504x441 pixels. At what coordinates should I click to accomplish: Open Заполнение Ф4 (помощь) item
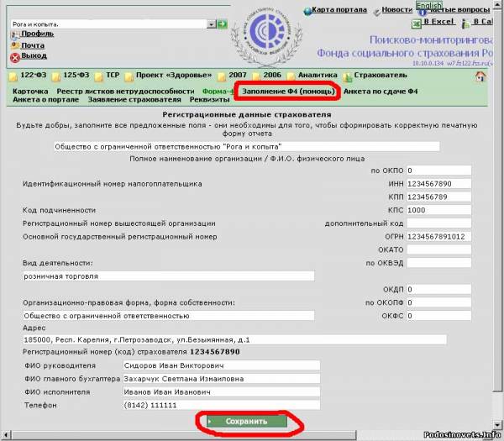(288, 92)
